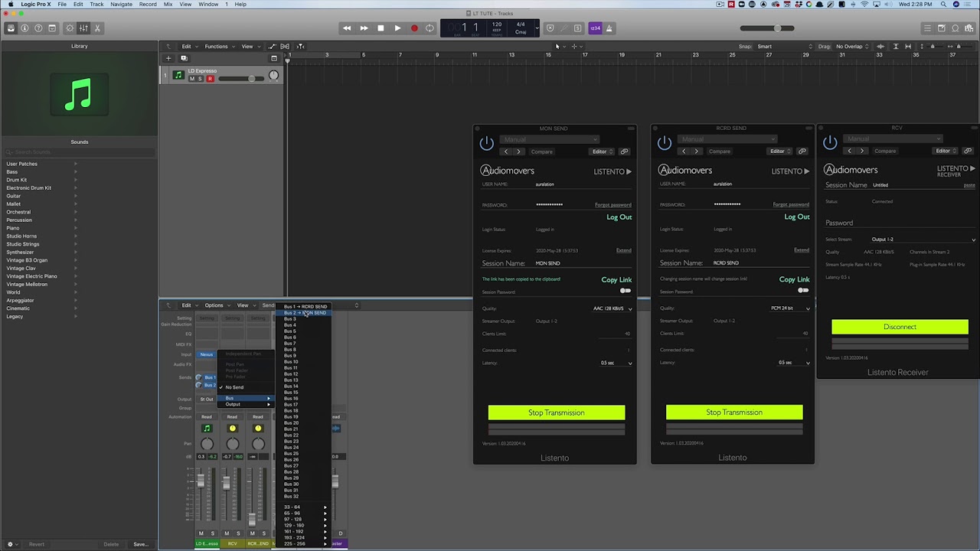This screenshot has height=551, width=980.
Task: Open the Inspector info button
Action: [x=24, y=28]
